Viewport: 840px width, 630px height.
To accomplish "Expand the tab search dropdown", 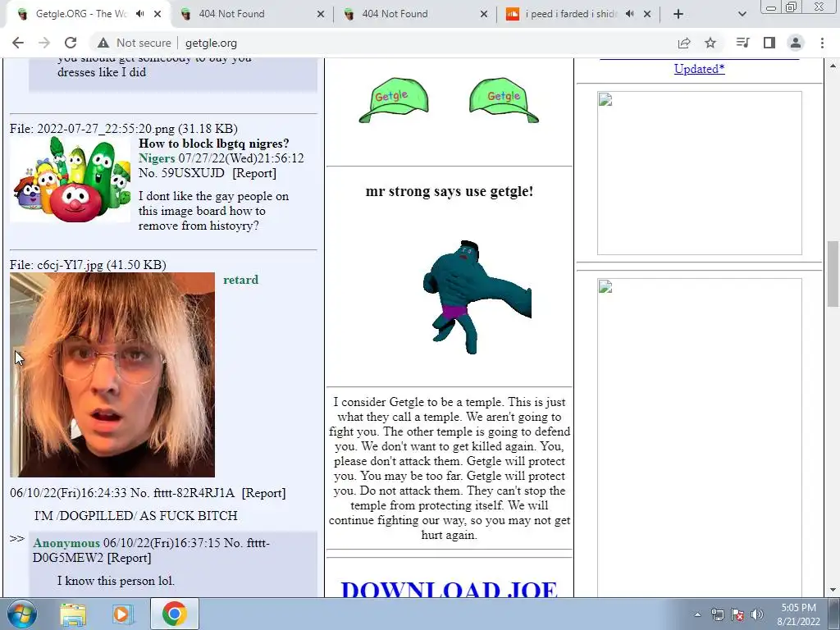I will (x=742, y=14).
